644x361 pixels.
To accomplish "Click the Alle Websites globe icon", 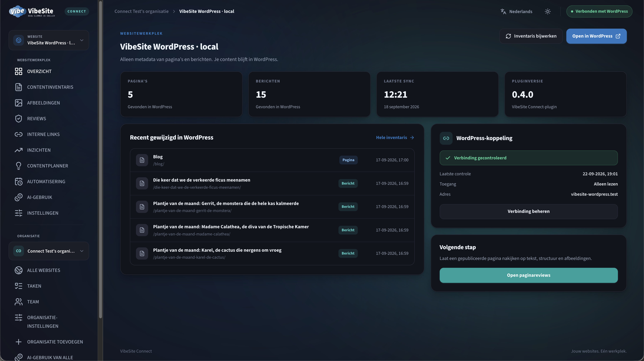I will (x=18, y=270).
